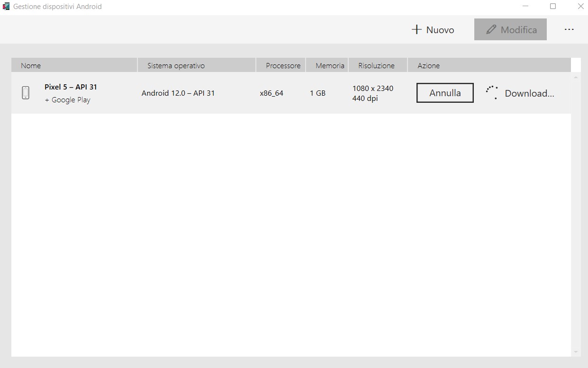The image size is (588, 368).
Task: Click the '1080 x 2340' resolution text
Action: pyautogui.click(x=373, y=88)
